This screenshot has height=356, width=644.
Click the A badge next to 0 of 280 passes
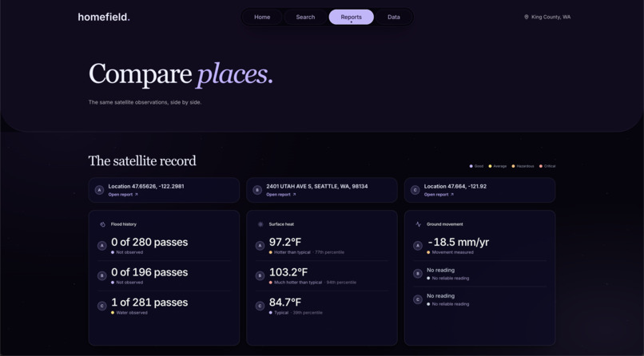pyautogui.click(x=101, y=246)
